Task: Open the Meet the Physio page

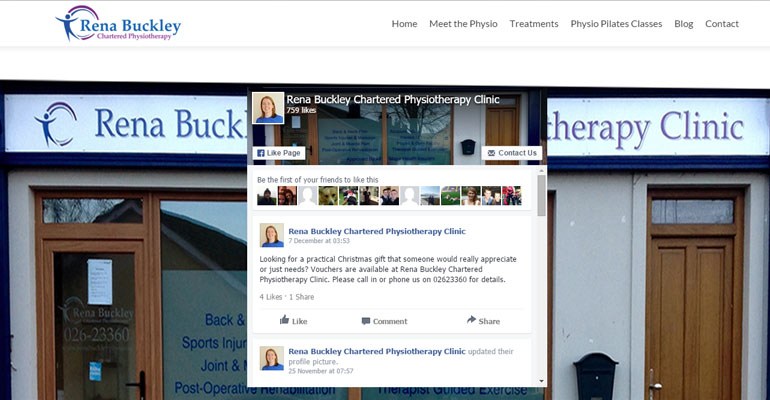Action: (x=463, y=24)
